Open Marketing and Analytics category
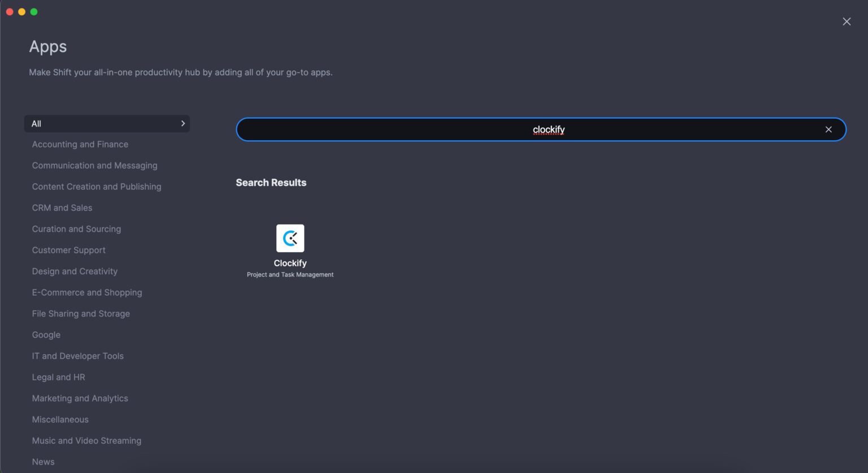Viewport: 868px width, 473px height. (x=80, y=398)
